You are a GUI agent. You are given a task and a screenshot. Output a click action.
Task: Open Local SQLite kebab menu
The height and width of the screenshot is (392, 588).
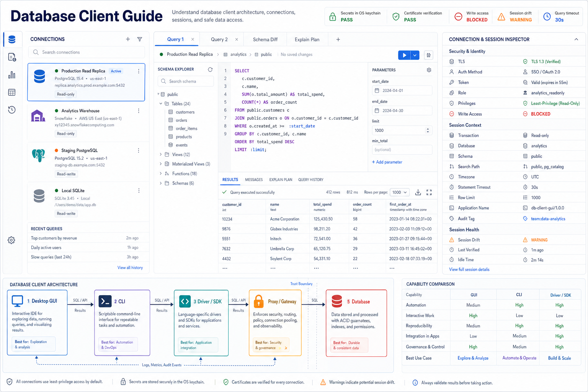coord(139,190)
